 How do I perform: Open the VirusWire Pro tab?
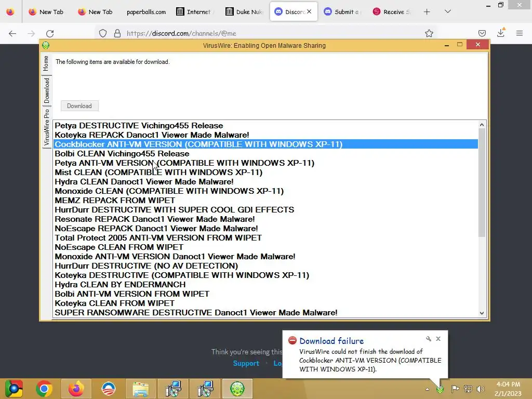[46, 127]
